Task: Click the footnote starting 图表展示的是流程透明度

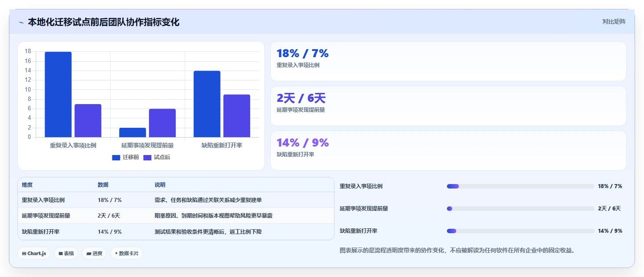Action: [458, 250]
